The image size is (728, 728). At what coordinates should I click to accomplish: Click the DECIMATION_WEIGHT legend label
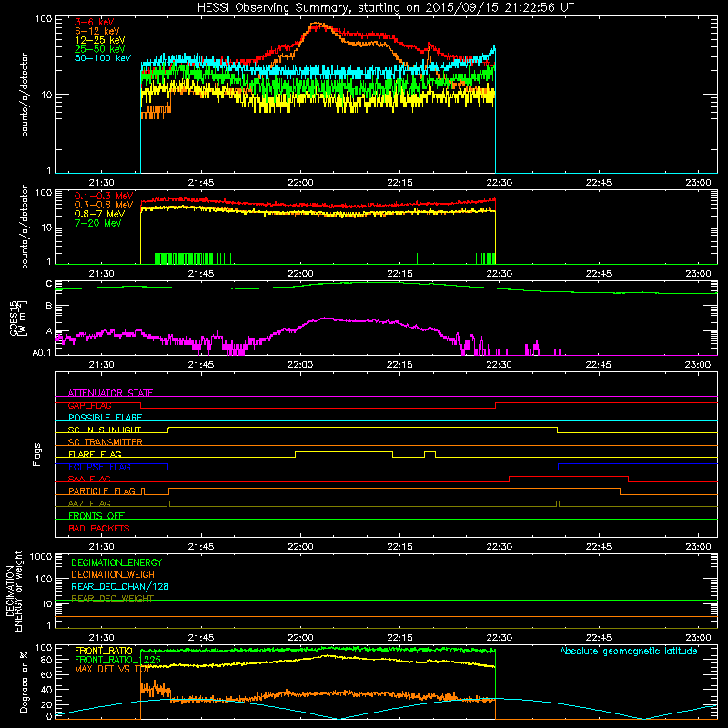(x=116, y=575)
